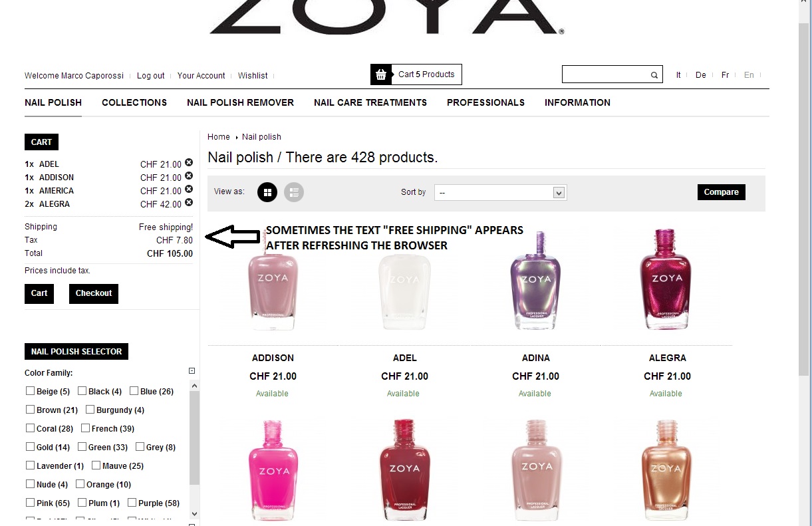Click the Compare button

722,192
